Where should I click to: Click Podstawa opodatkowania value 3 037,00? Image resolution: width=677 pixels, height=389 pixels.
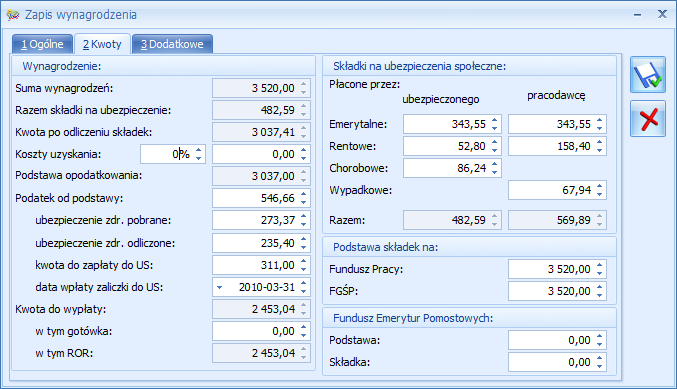tap(261, 176)
